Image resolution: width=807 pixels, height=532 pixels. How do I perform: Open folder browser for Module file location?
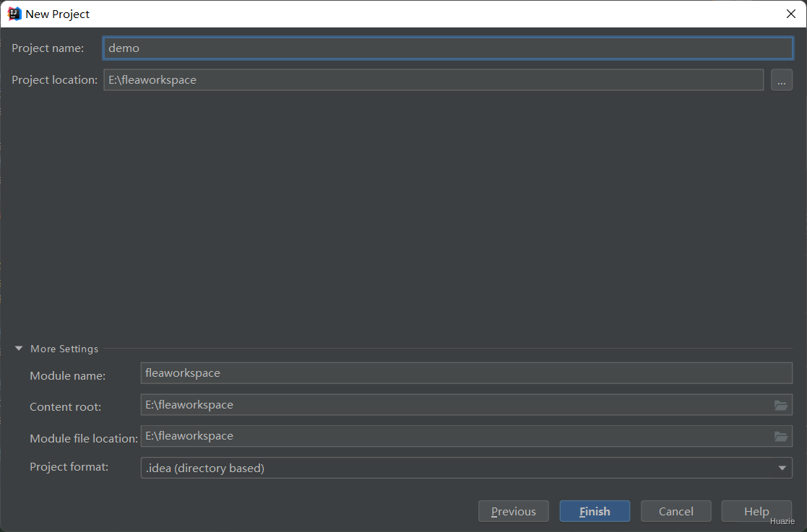pyautogui.click(x=781, y=437)
